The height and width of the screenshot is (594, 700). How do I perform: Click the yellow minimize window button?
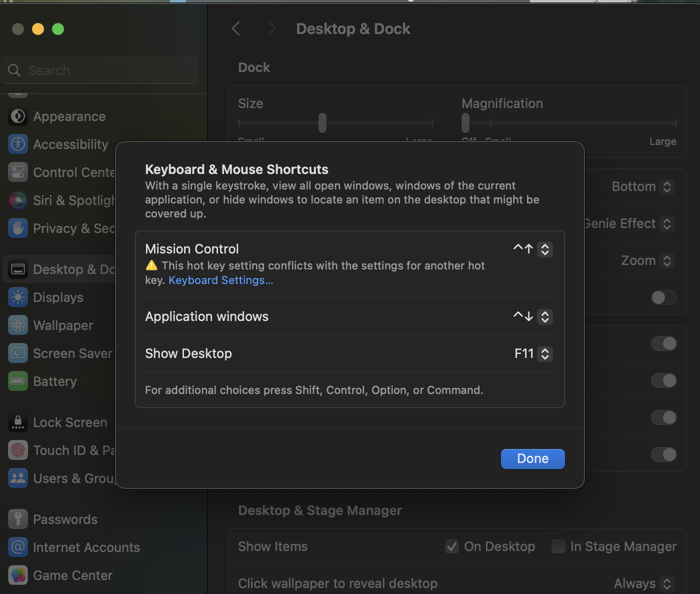tap(38, 29)
